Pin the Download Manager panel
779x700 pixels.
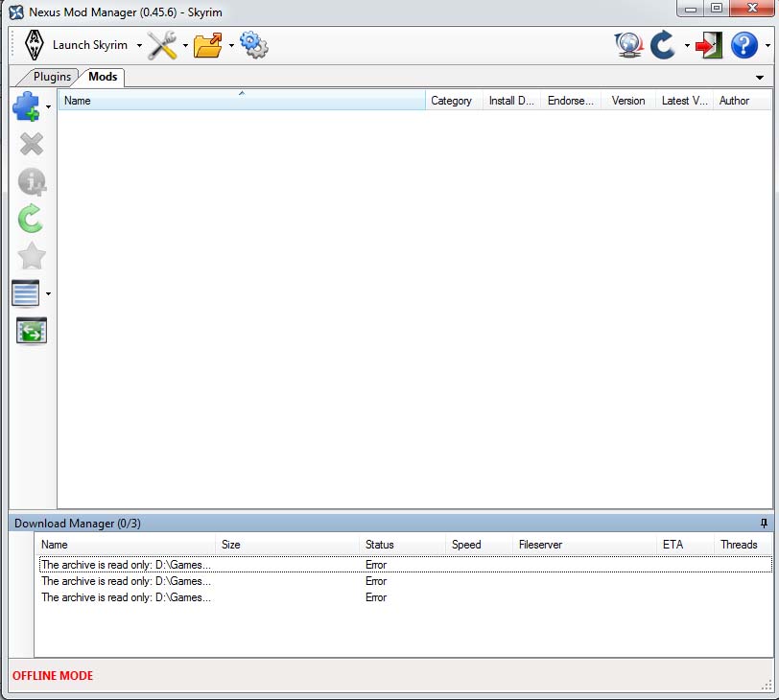coord(764,524)
